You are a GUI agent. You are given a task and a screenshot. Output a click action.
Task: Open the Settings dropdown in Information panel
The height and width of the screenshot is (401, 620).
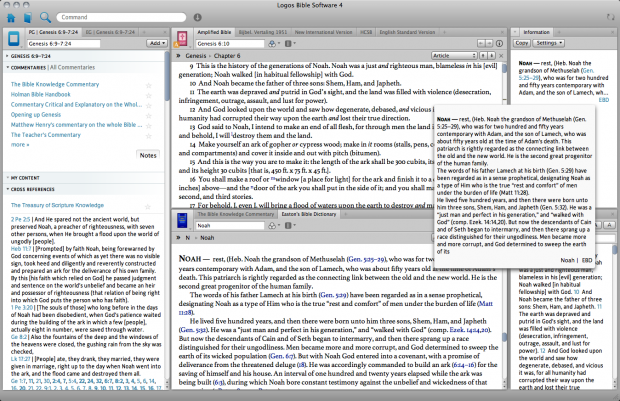[548, 43]
